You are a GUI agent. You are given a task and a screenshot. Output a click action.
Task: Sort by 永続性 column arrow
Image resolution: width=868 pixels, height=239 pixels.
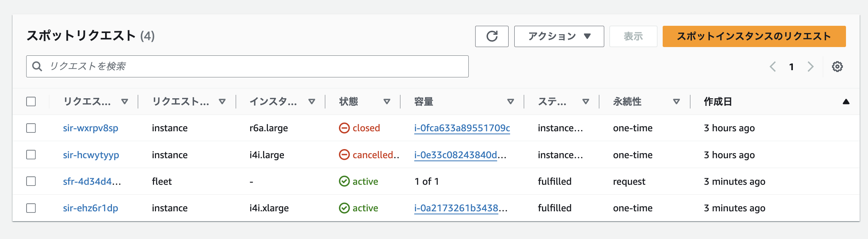[676, 102]
